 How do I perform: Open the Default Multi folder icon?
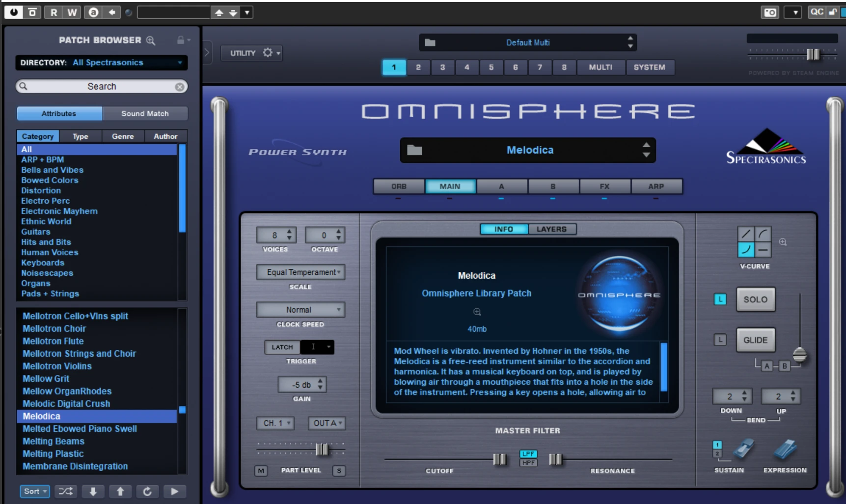pos(430,43)
